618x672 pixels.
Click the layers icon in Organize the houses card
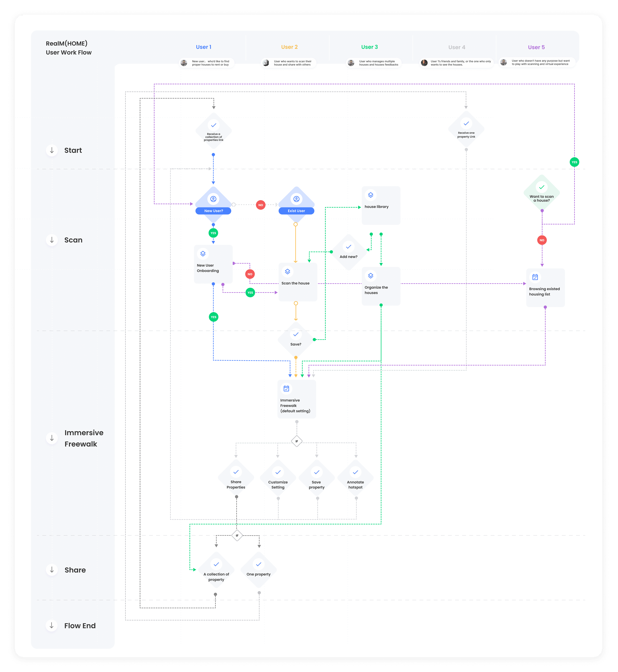coord(371,276)
